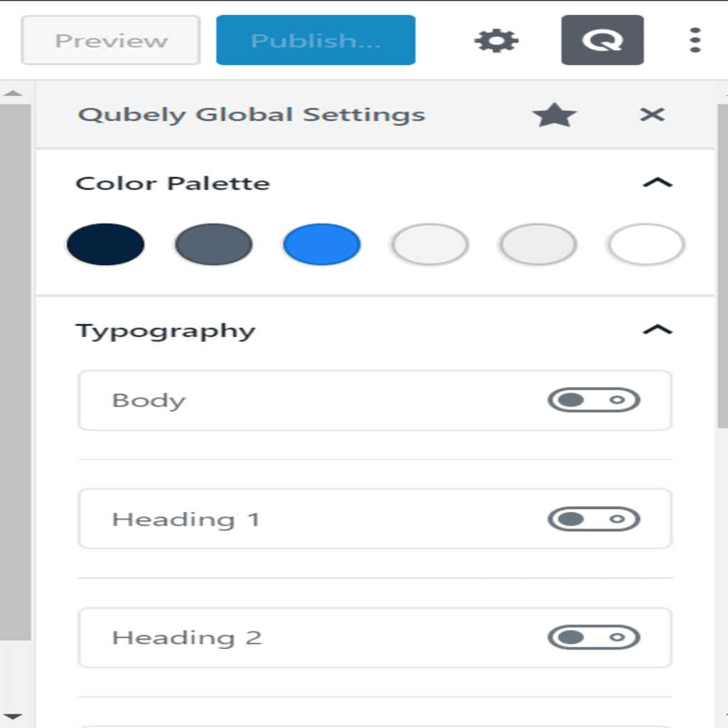Open the settings gear icon

(x=496, y=41)
